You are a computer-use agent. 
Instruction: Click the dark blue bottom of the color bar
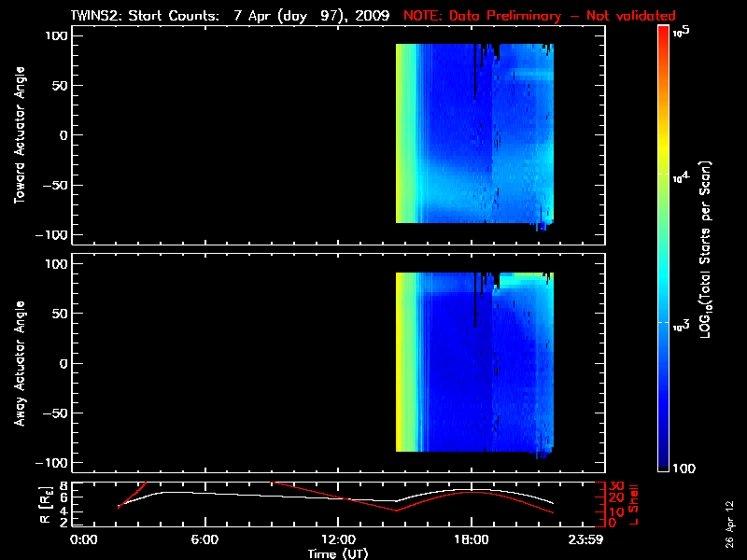(664, 467)
